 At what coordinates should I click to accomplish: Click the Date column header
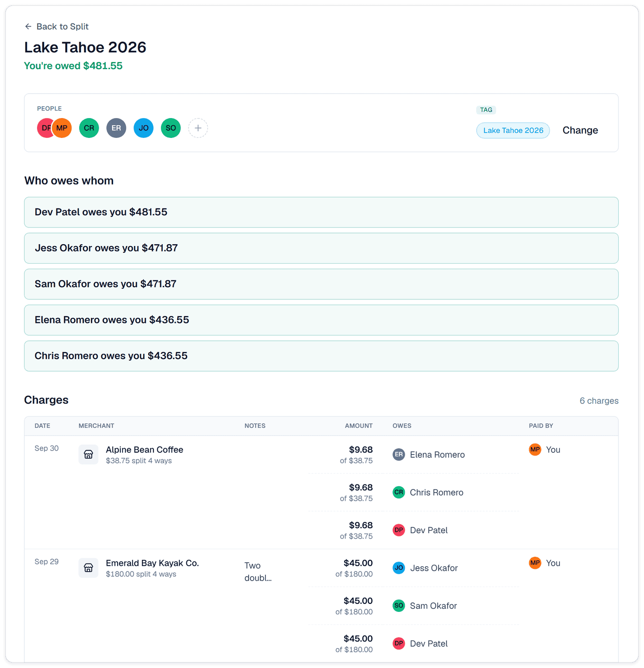[x=43, y=426]
